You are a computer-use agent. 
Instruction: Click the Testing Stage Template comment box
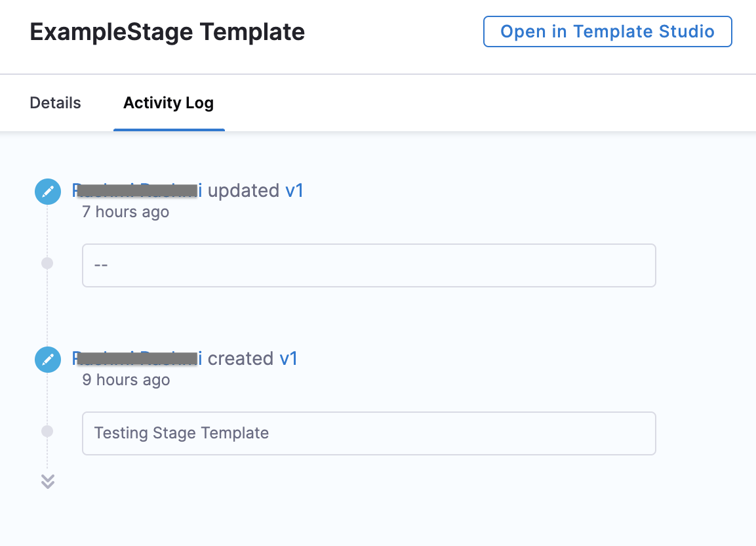pos(368,433)
